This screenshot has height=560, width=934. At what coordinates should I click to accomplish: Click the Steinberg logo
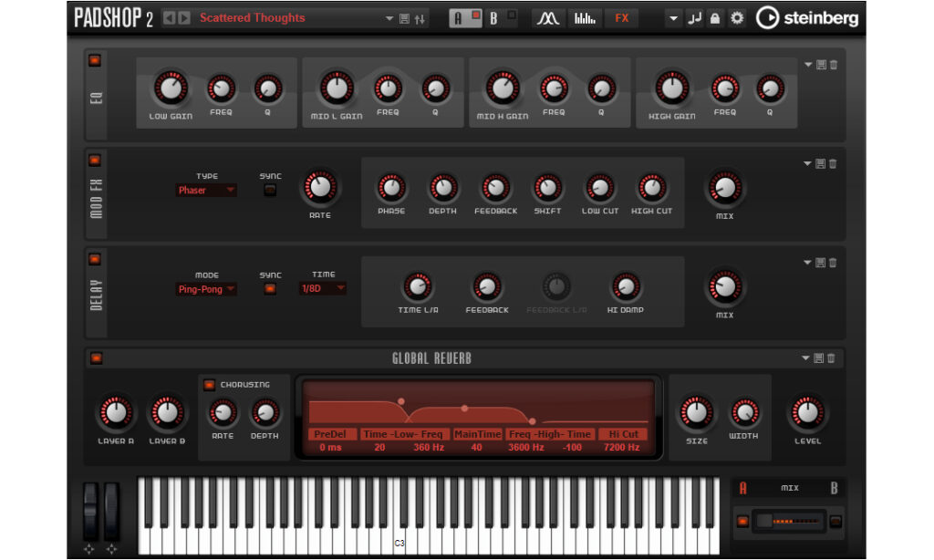(807, 18)
